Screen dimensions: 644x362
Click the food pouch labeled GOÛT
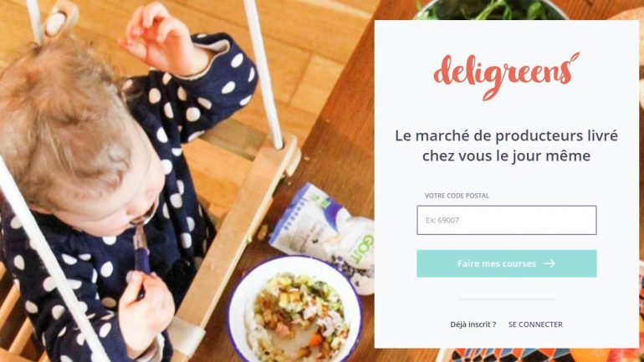(x=325, y=234)
